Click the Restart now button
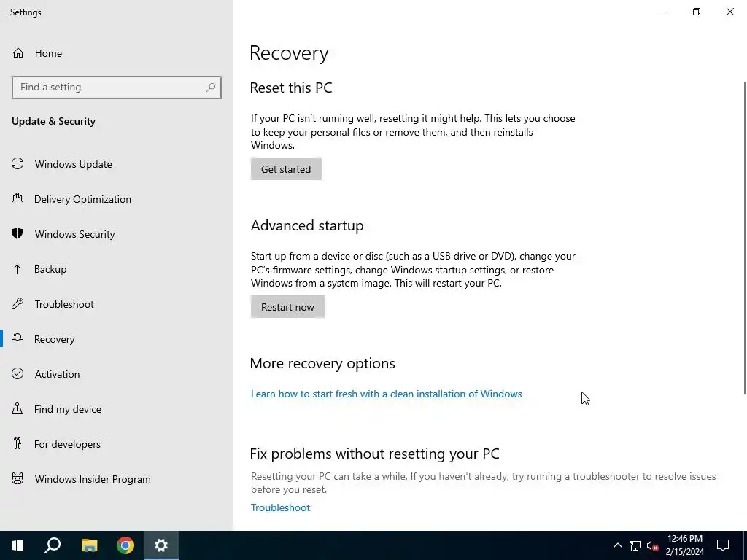747x560 pixels. coord(287,307)
